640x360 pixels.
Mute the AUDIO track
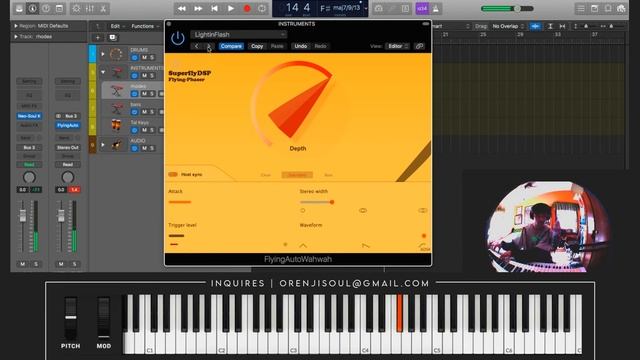pyautogui.click(x=144, y=148)
